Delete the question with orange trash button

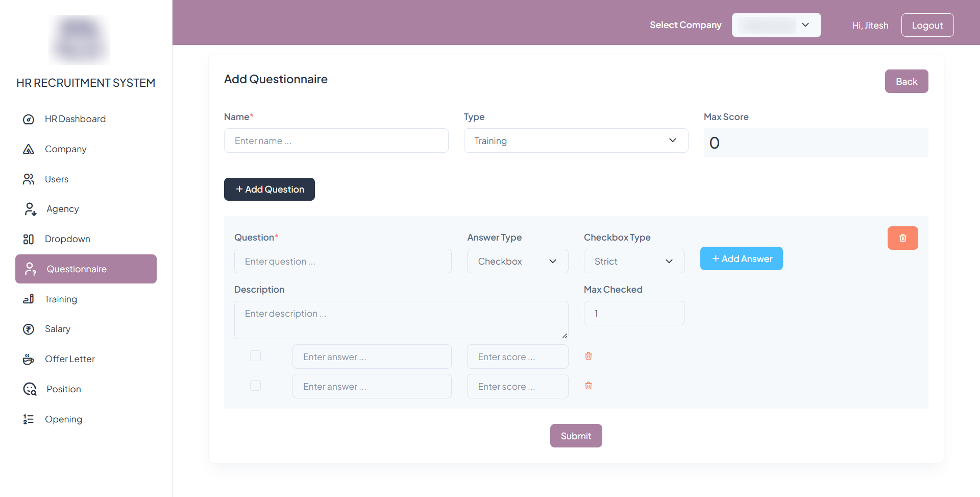(902, 238)
